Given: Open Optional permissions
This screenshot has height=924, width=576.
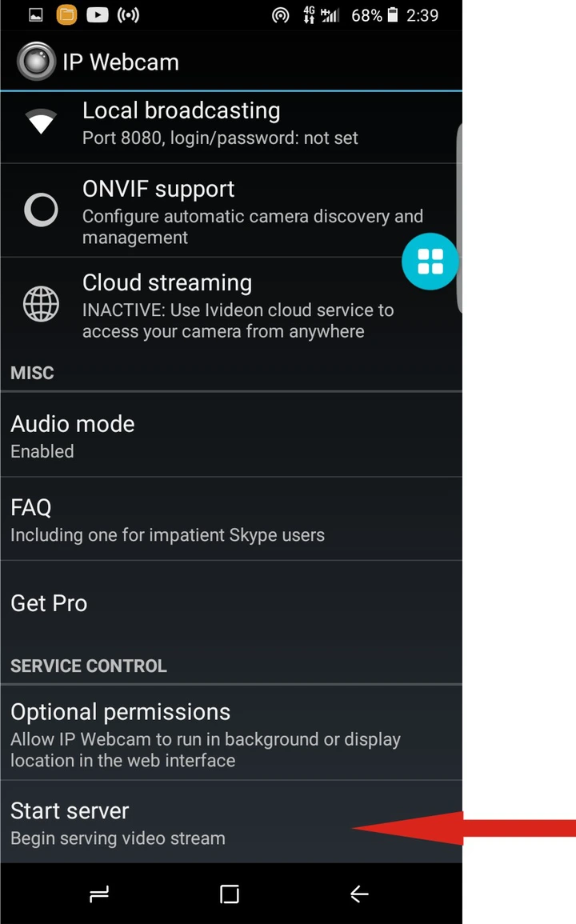Looking at the screenshot, I should click(231, 733).
